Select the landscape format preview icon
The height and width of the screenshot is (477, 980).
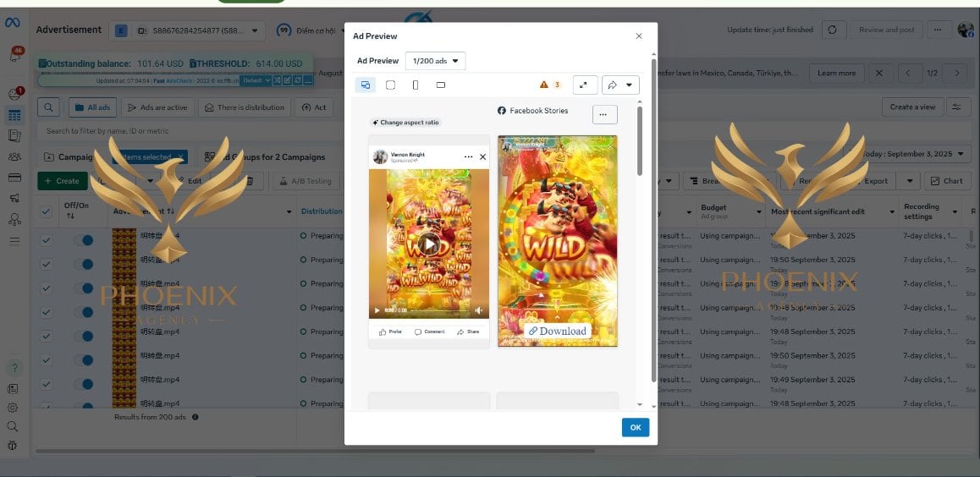tap(441, 85)
